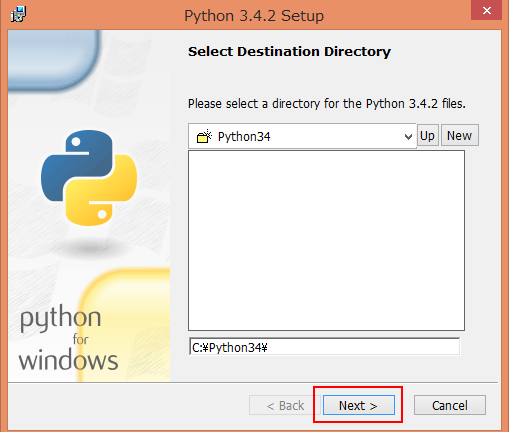
Task: Click the 'Please select a directory' instruction text
Action: (x=327, y=104)
